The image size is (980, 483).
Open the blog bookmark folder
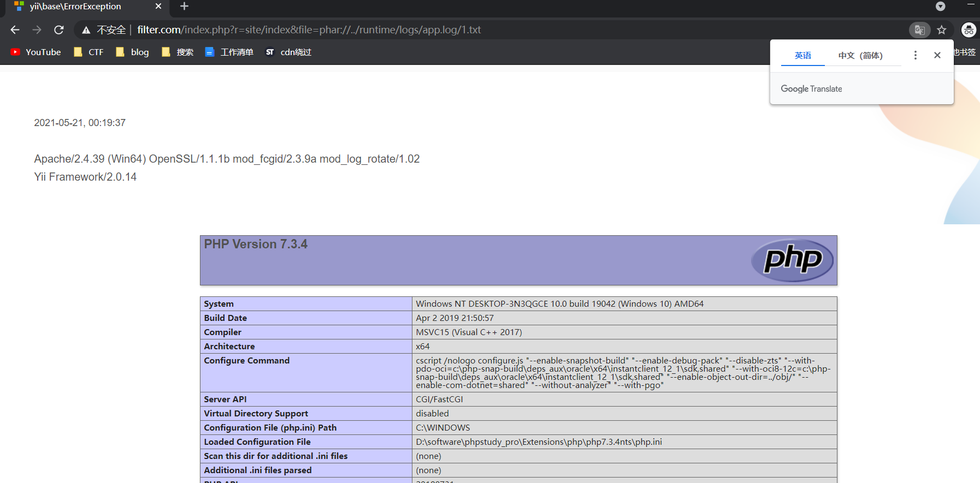tap(132, 52)
